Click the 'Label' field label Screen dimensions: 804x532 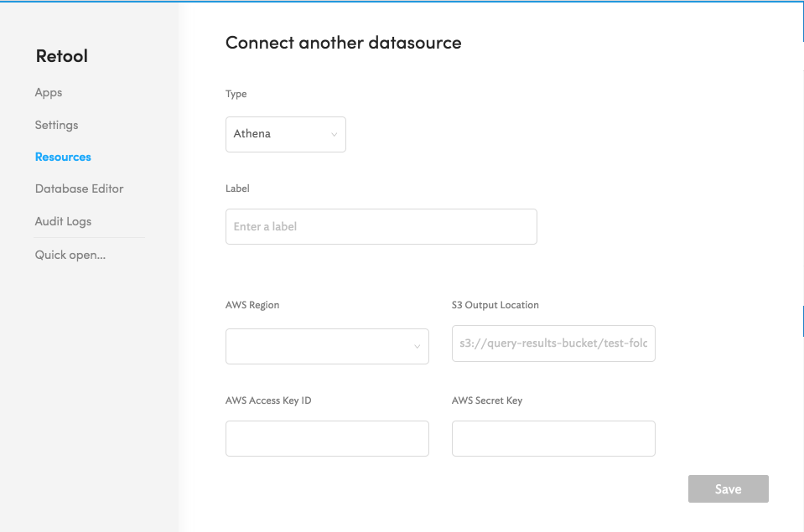click(237, 189)
